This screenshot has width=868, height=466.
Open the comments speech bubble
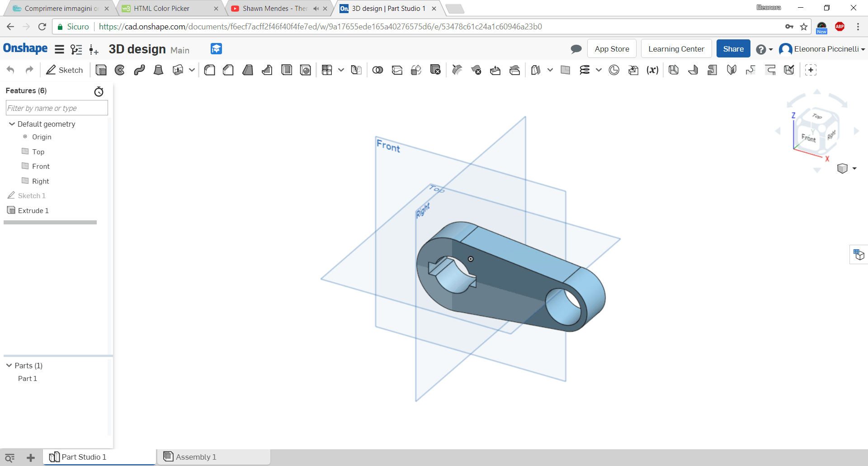click(x=576, y=49)
